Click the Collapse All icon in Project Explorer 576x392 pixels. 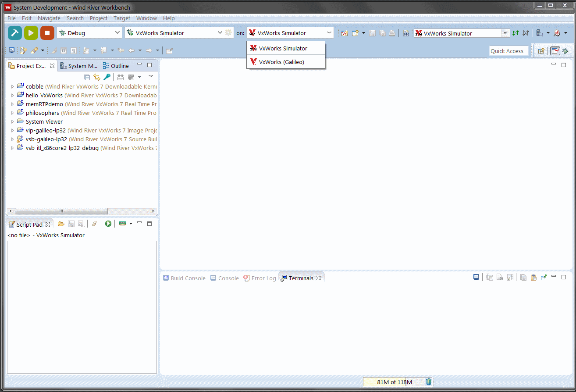coord(87,77)
